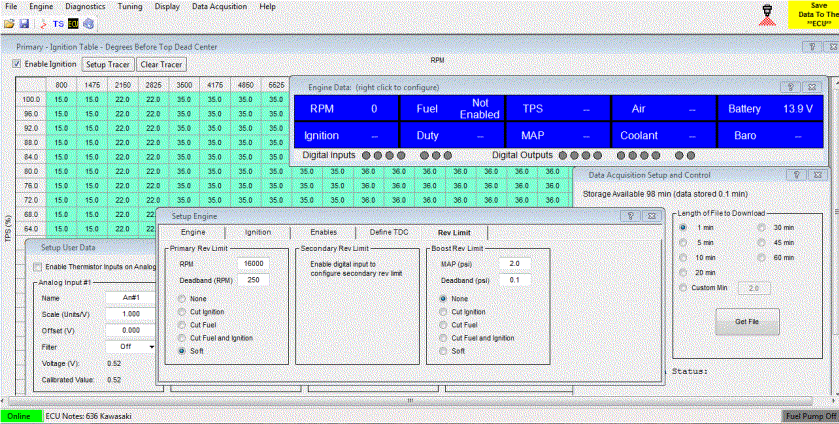Screen dimensions: 839x424
Task: Click ECU Notes: 636 Kawasaki text
Action: [88, 416]
